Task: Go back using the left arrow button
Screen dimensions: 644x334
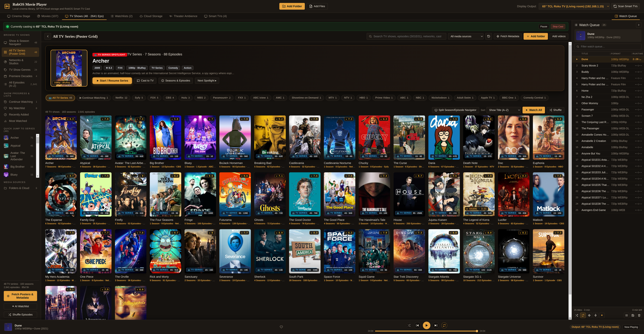Action: (48, 36)
